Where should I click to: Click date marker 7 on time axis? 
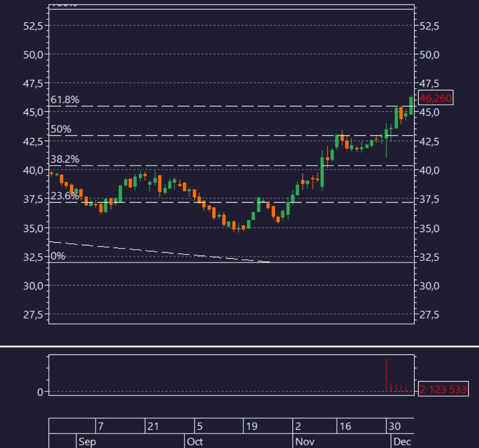101,426
